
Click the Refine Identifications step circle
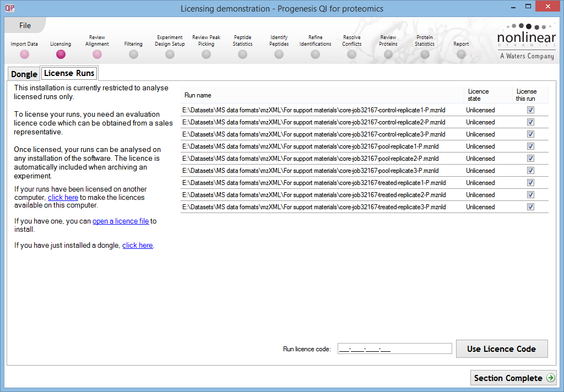coord(315,55)
